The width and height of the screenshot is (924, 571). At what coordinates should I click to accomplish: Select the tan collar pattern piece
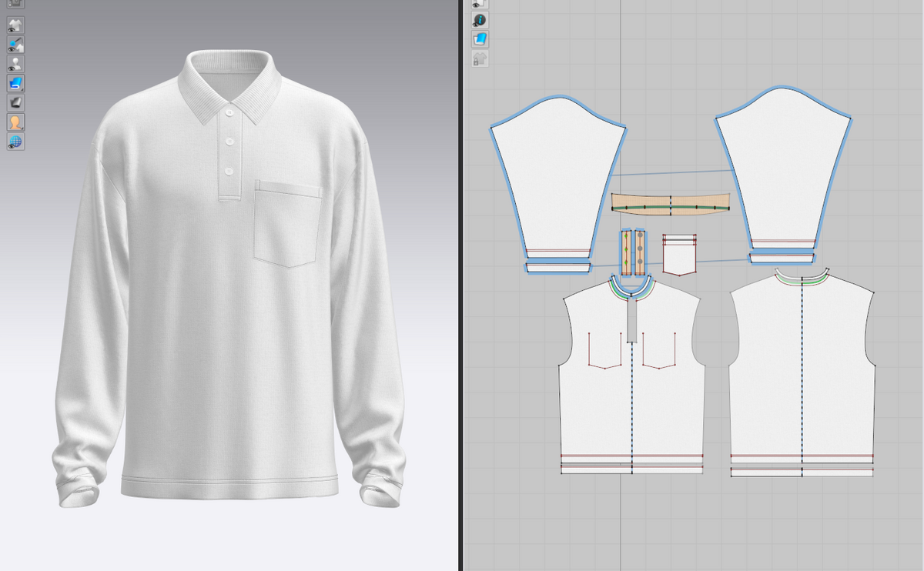pos(670,203)
